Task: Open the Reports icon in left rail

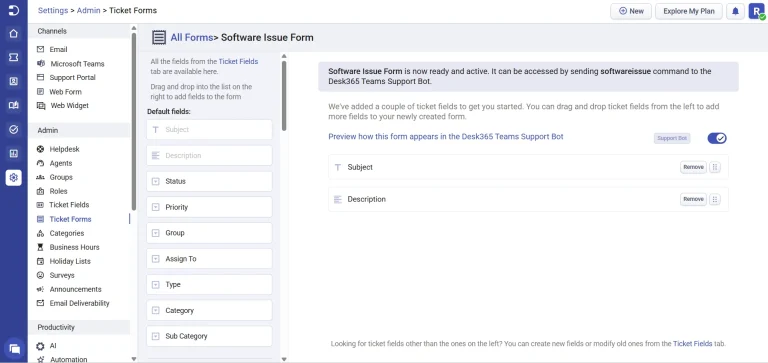Action: (x=14, y=153)
